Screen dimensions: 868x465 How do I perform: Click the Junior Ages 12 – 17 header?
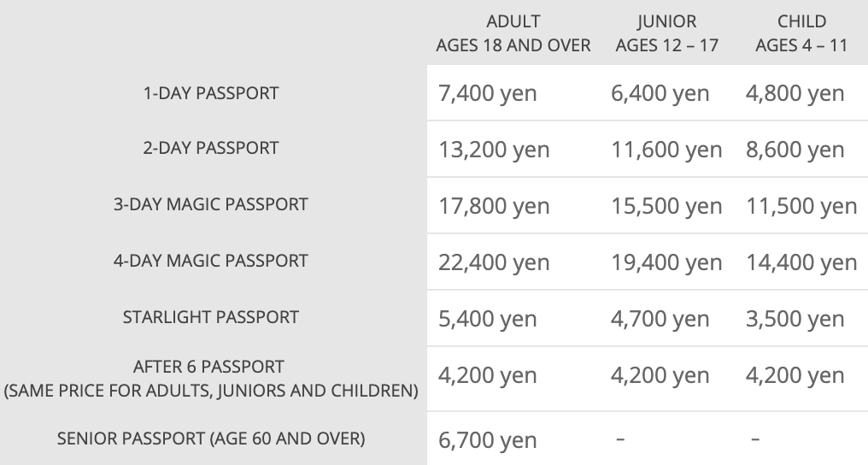click(x=667, y=34)
